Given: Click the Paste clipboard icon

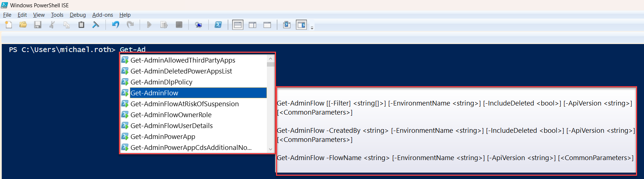Looking at the screenshot, I should (x=81, y=25).
